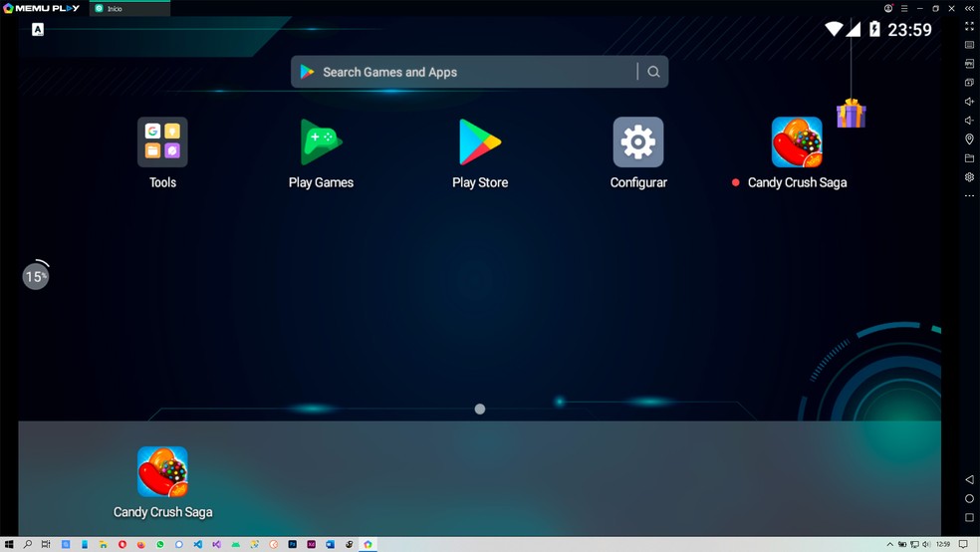Tap Android Recents square button
Screen dimensions: 980x552
(x=969, y=517)
